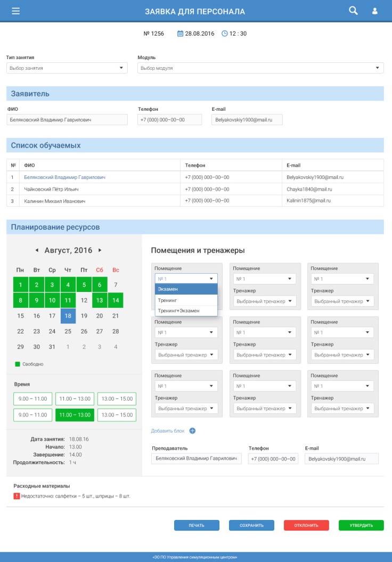Select the highlighted 11.00 – 13.00 time slot

point(75,415)
